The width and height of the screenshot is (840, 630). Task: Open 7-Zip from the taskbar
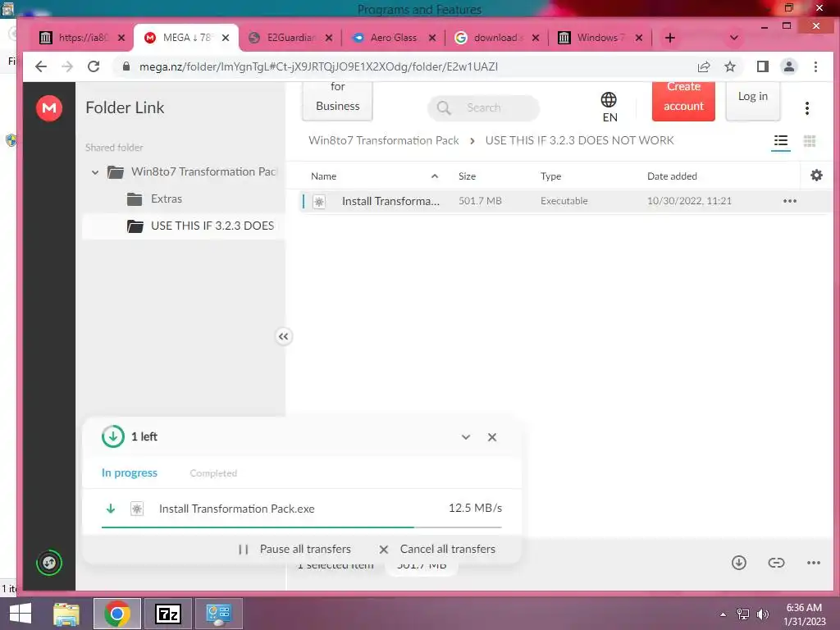click(167, 614)
